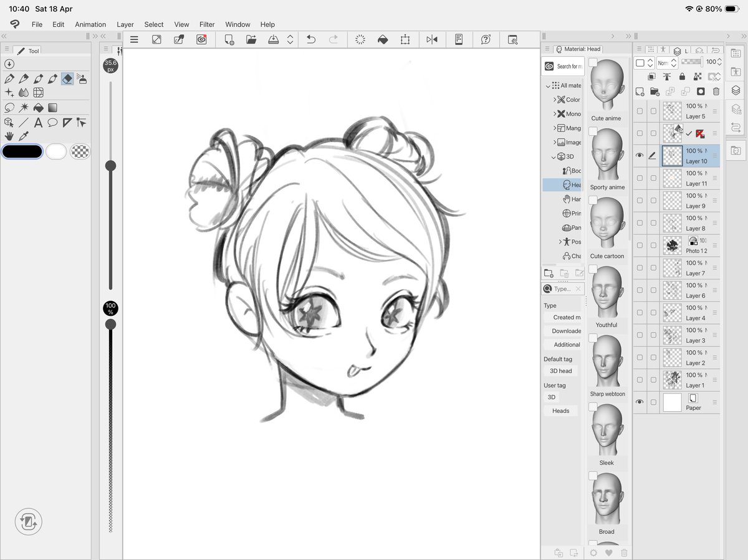Screen dimensions: 748x560
Task: Click the Transform icon in command bar
Action: [x=405, y=39]
